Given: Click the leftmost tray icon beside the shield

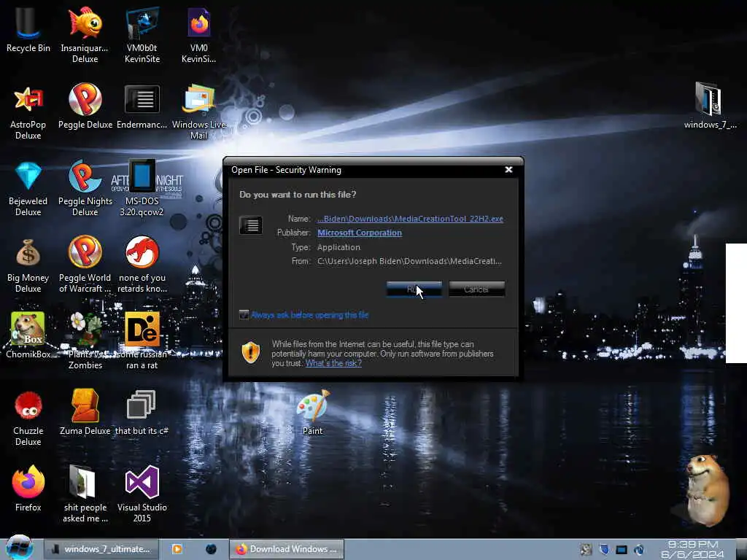Looking at the screenshot, I should click(586, 550).
